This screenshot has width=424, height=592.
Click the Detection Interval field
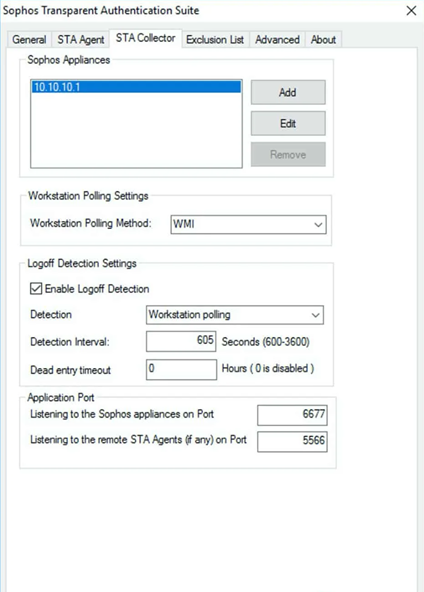coord(181,341)
